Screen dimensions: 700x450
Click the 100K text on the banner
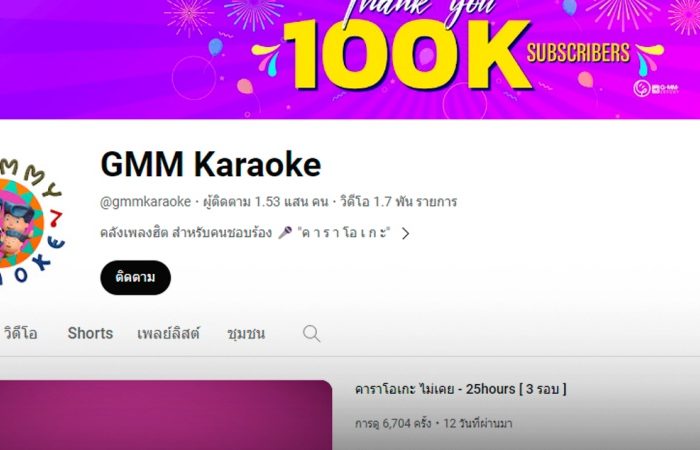(x=407, y=55)
